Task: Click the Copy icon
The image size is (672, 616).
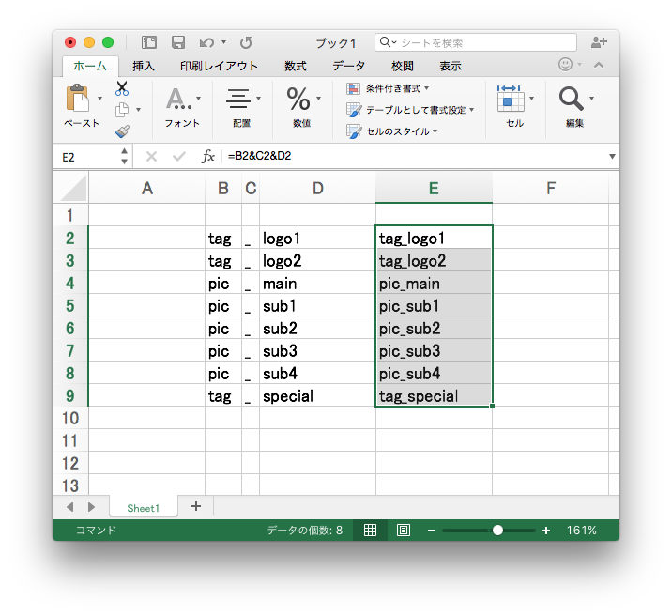Action: tap(122, 110)
